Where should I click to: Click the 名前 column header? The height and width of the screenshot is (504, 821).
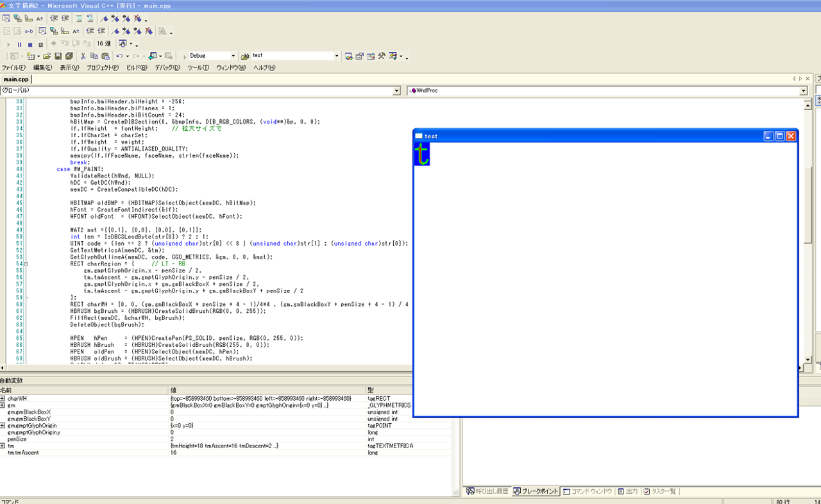pyautogui.click(x=84, y=390)
